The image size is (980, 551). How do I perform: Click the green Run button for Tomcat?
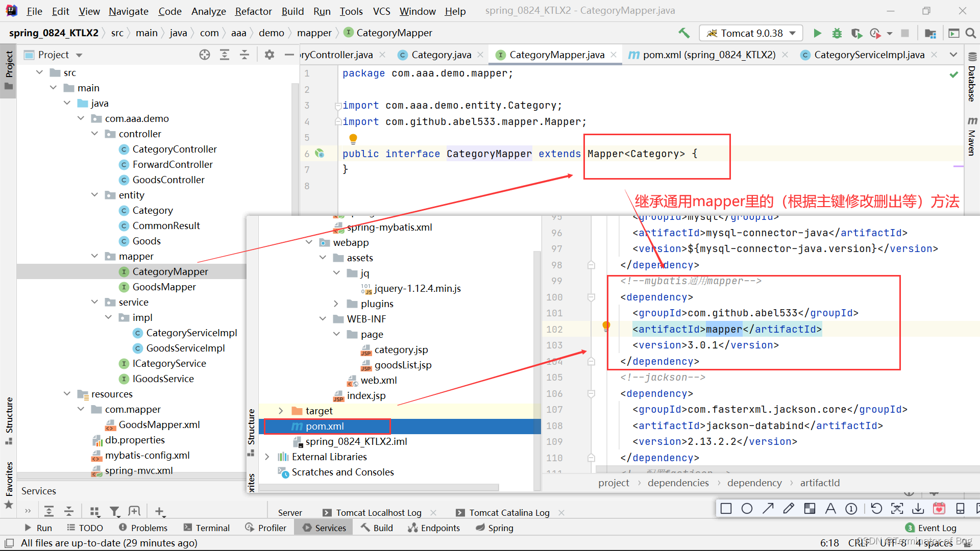point(817,33)
